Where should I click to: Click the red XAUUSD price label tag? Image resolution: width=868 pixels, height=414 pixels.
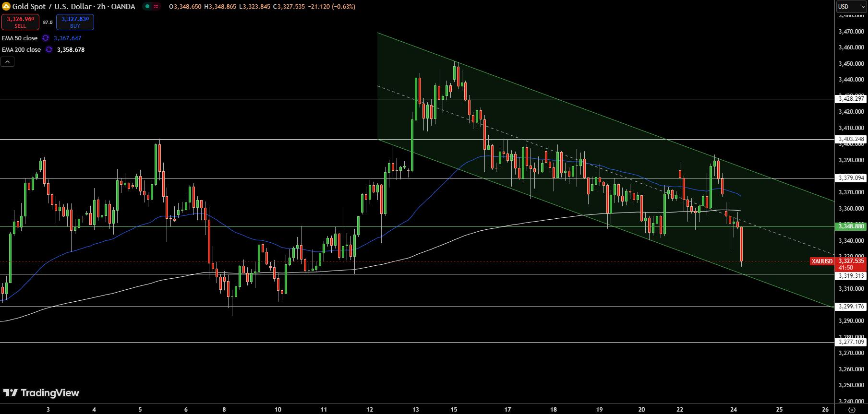click(821, 261)
